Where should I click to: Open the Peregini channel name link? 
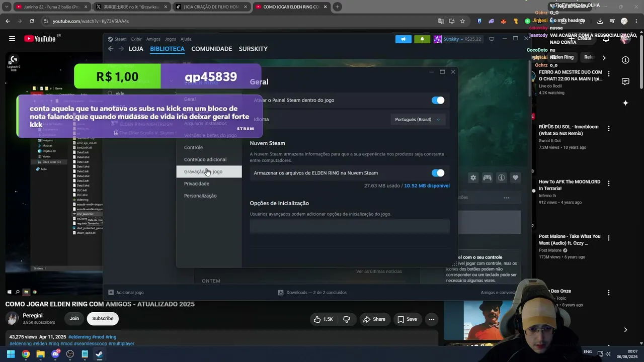[x=33, y=316]
